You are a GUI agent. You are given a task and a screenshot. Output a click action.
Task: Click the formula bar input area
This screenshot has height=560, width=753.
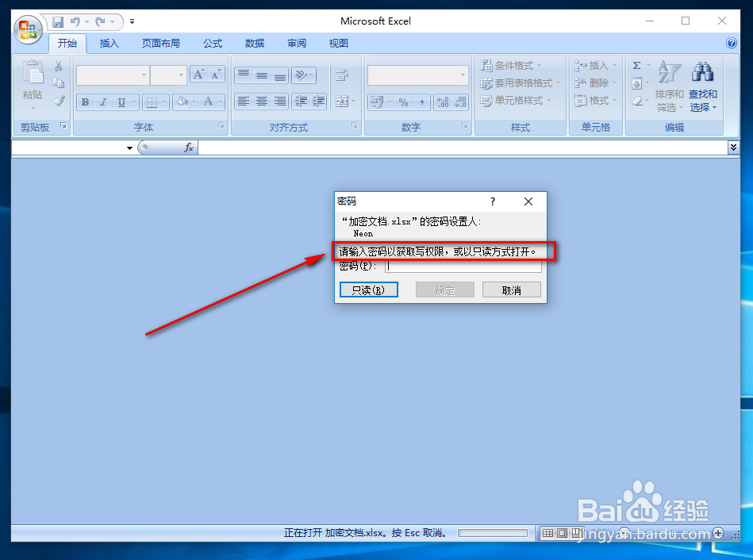(463, 148)
